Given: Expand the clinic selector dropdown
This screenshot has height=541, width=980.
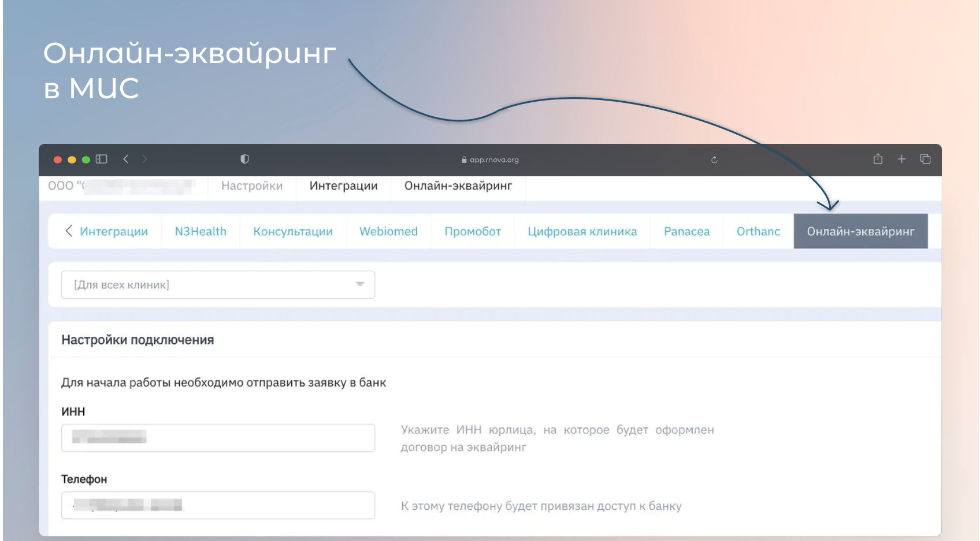Looking at the screenshot, I should coord(218,284).
